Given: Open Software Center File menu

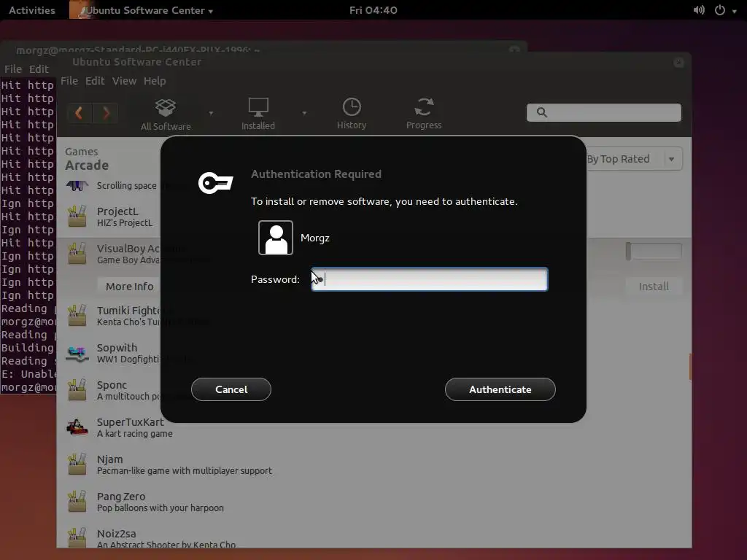Looking at the screenshot, I should tap(69, 81).
